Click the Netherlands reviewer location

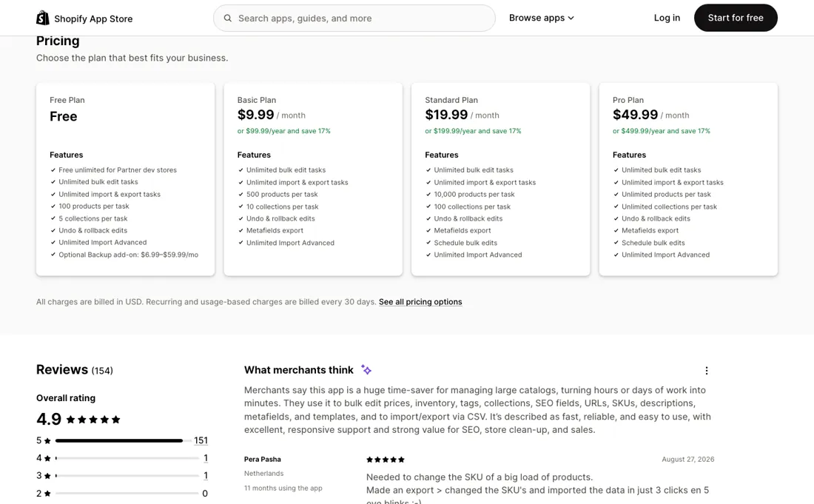(263, 474)
